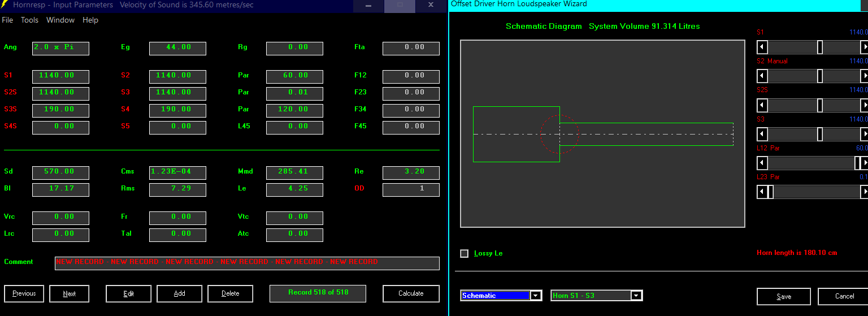Viewport: 868px width, 316px height.
Task: Open the Horn S1 - S3 dropdown
Action: pyautogui.click(x=636, y=296)
